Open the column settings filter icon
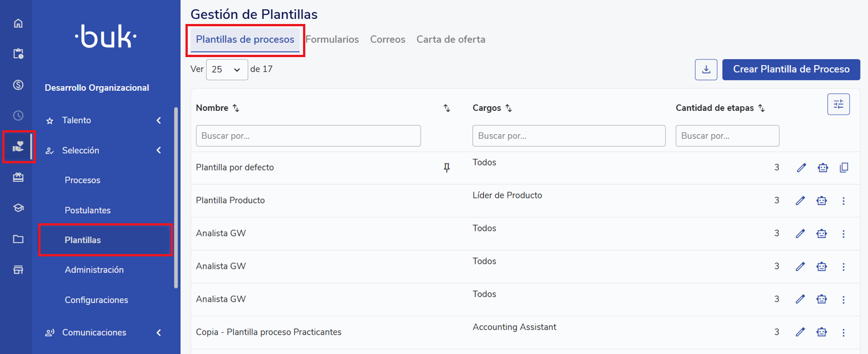 coord(838,104)
